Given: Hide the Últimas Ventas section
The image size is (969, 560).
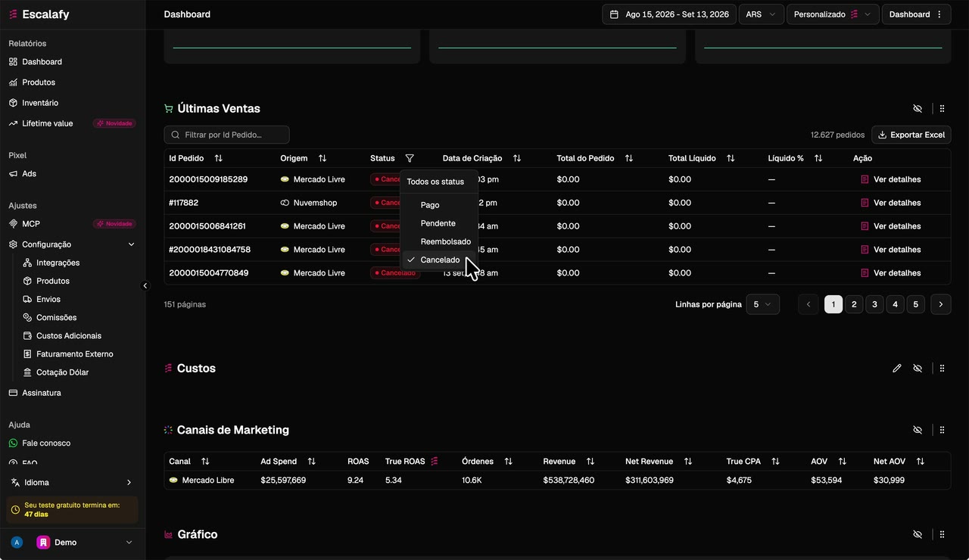Looking at the screenshot, I should tap(918, 109).
